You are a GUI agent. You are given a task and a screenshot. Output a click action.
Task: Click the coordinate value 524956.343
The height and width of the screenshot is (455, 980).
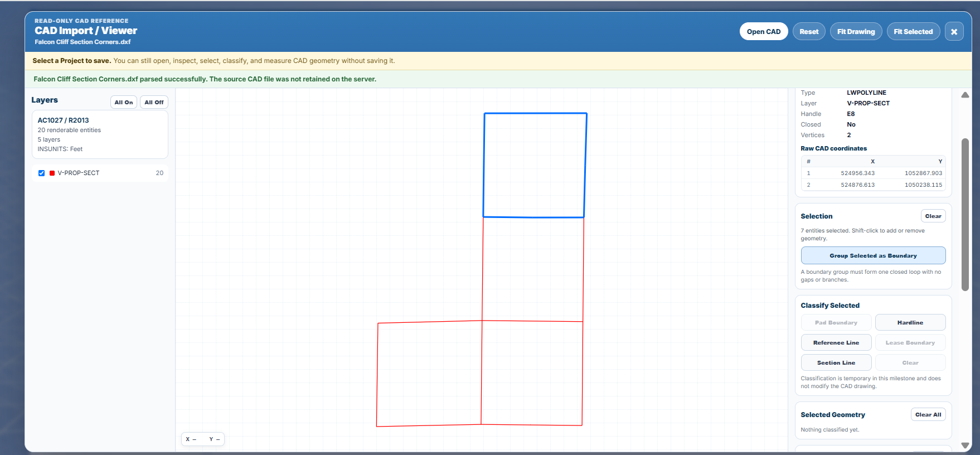tap(857, 173)
